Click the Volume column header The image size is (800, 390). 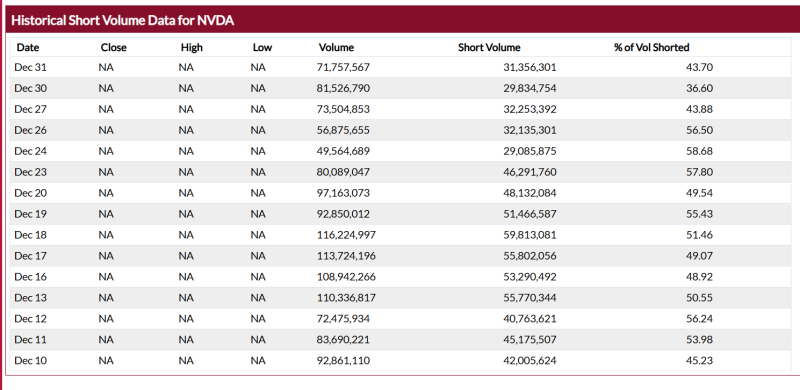click(336, 47)
